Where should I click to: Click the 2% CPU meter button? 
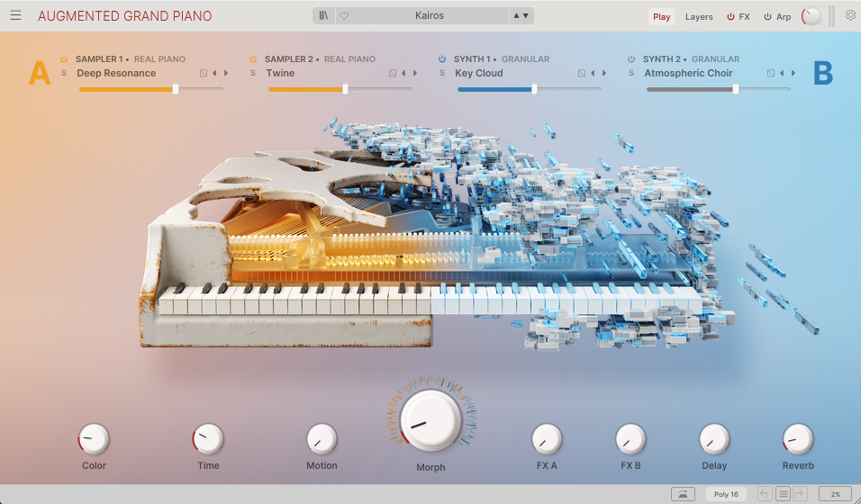[x=835, y=494]
